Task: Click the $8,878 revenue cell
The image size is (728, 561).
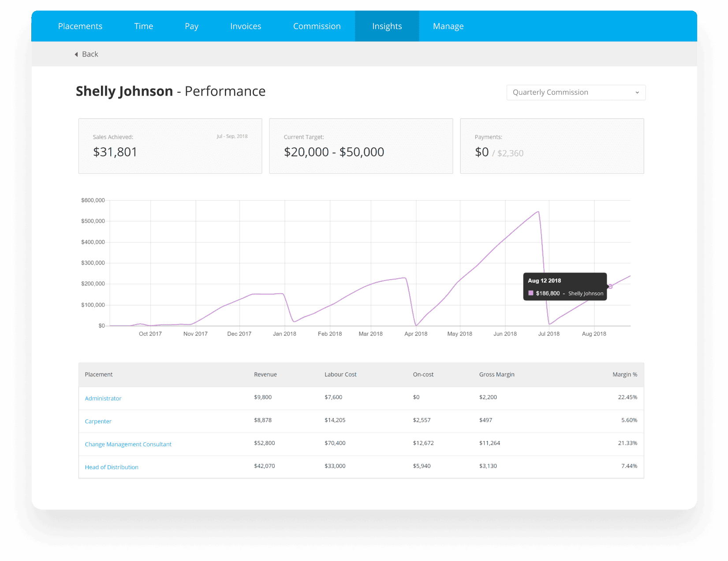Action: [263, 420]
